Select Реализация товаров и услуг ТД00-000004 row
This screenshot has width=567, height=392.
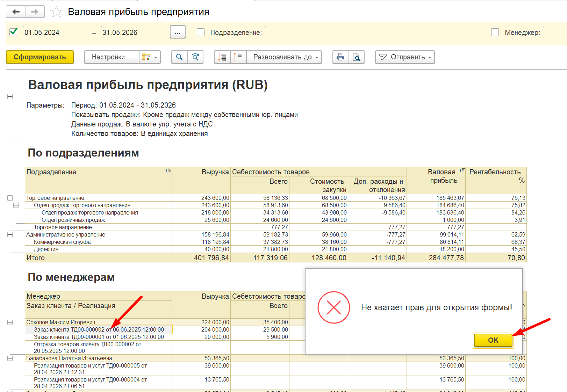click(x=99, y=383)
